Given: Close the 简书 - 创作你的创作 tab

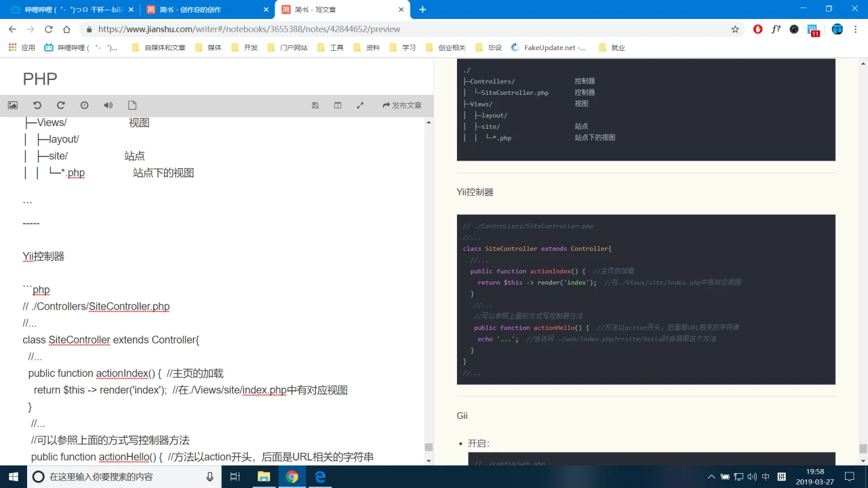Looking at the screenshot, I should click(x=266, y=9).
